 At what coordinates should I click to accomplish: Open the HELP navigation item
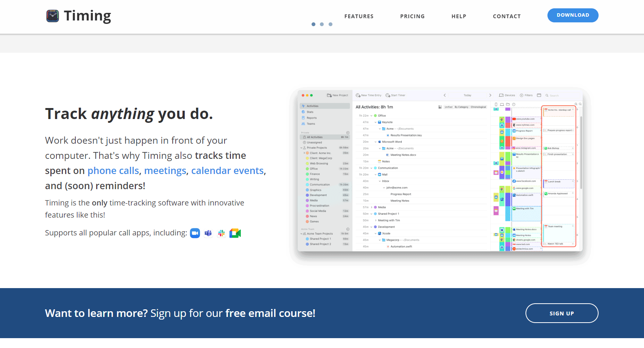click(x=459, y=16)
